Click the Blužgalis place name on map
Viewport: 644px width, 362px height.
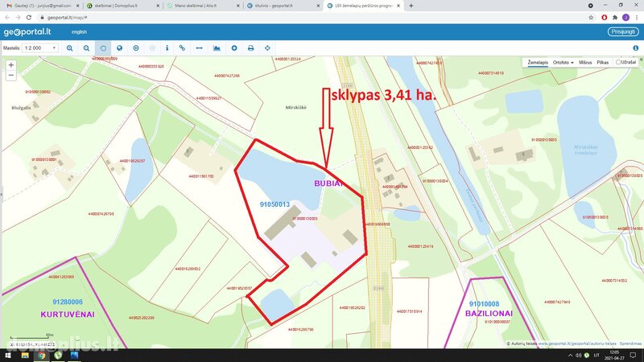[x=21, y=108]
